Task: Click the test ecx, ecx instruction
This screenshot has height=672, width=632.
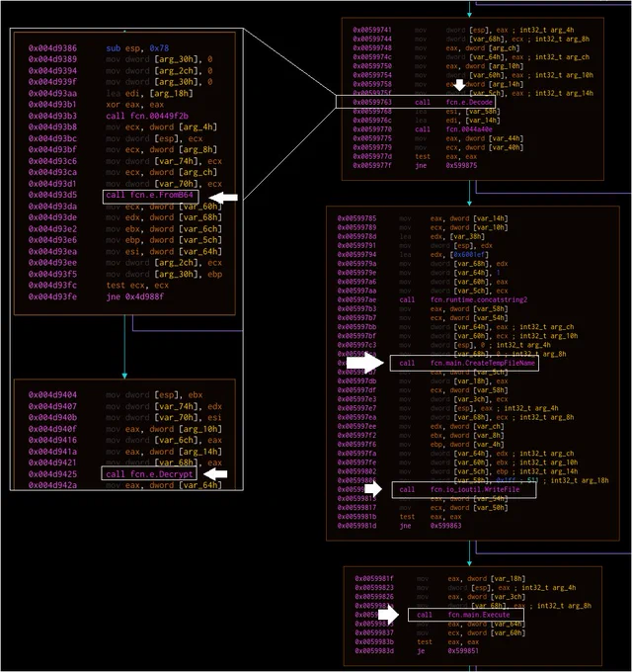Action: [137, 286]
